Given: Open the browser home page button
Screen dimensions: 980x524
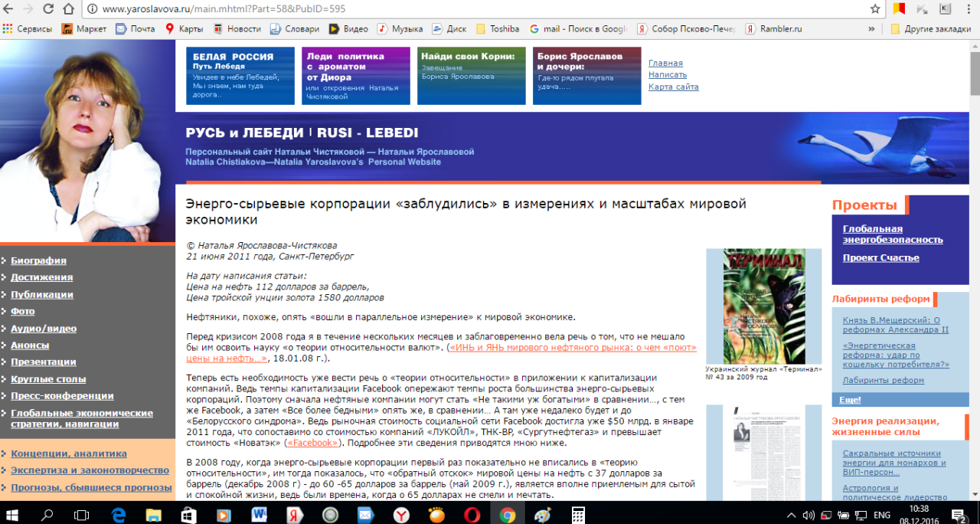Looking at the screenshot, I should pos(68,9).
